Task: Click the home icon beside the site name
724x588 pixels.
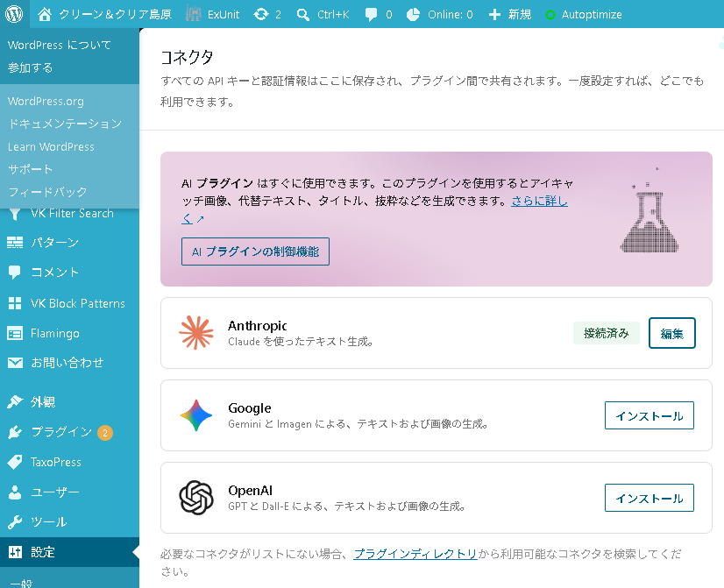Action: coord(45,14)
